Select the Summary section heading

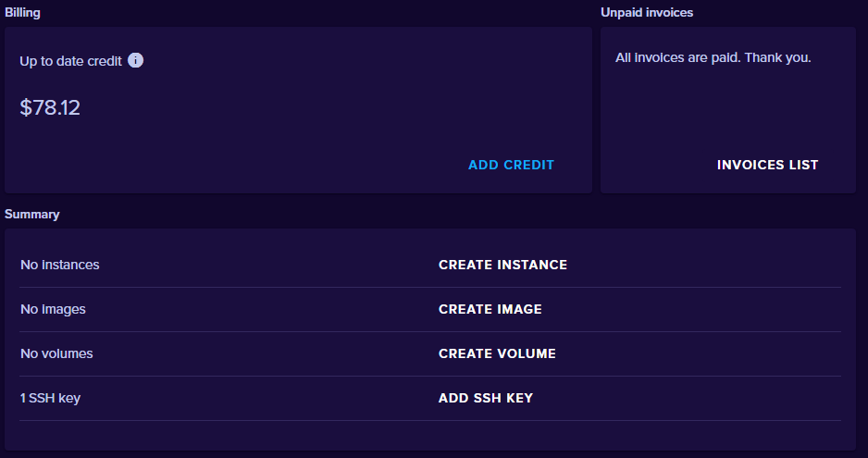tap(31, 214)
